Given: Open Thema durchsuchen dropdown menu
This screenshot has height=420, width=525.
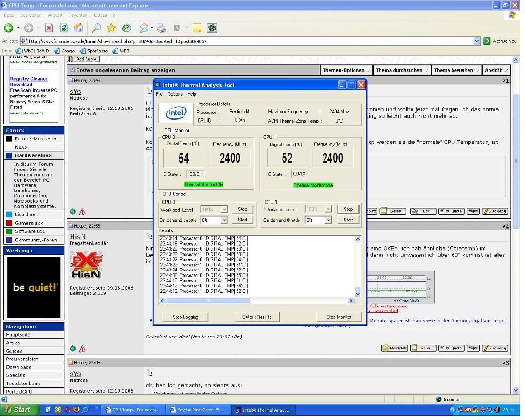Looking at the screenshot, I should coord(402,70).
